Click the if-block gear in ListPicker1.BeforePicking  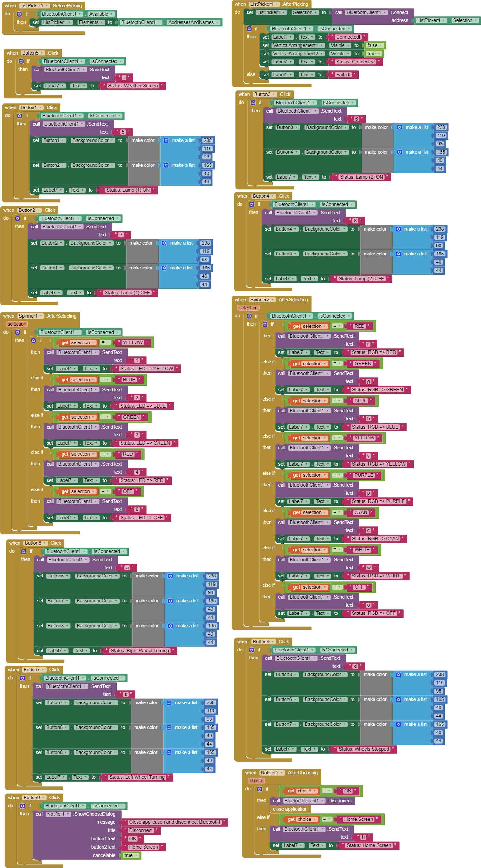pyautogui.click(x=19, y=14)
